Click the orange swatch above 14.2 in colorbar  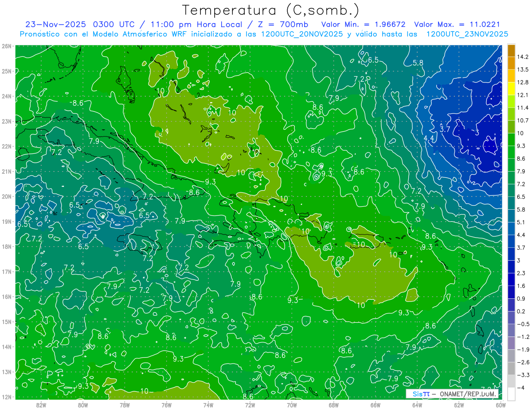[x=511, y=50]
